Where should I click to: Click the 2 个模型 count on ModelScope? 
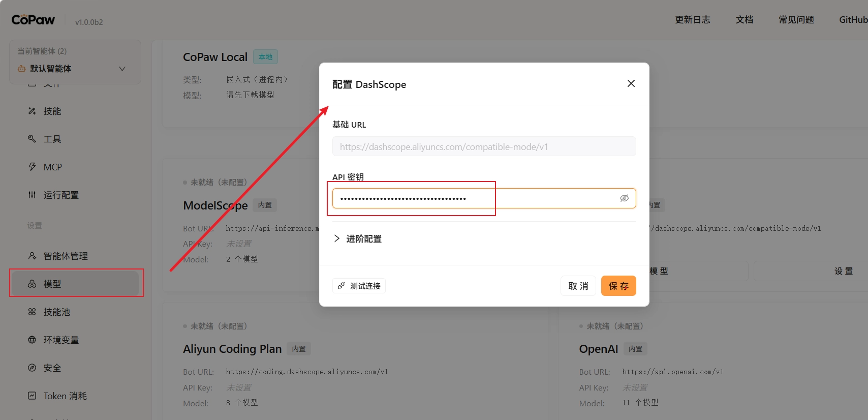pos(242,259)
